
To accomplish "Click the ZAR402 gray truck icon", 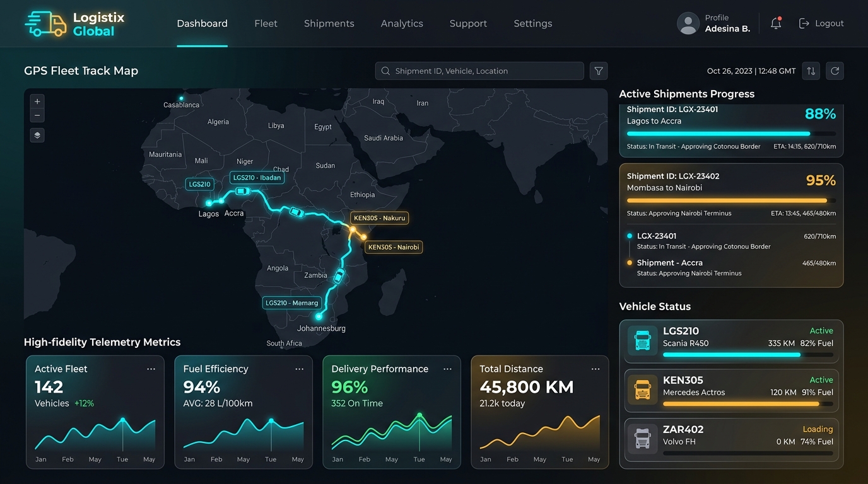I will (643, 439).
